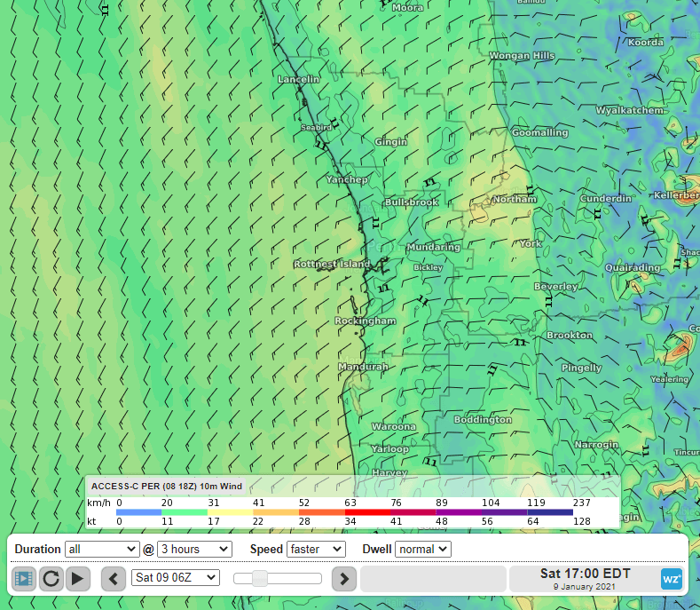Click Rottnest Island label on map

[332, 265]
